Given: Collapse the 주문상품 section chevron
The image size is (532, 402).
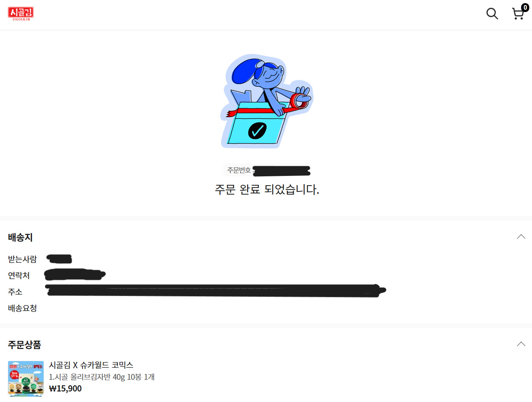Looking at the screenshot, I should coord(521,344).
